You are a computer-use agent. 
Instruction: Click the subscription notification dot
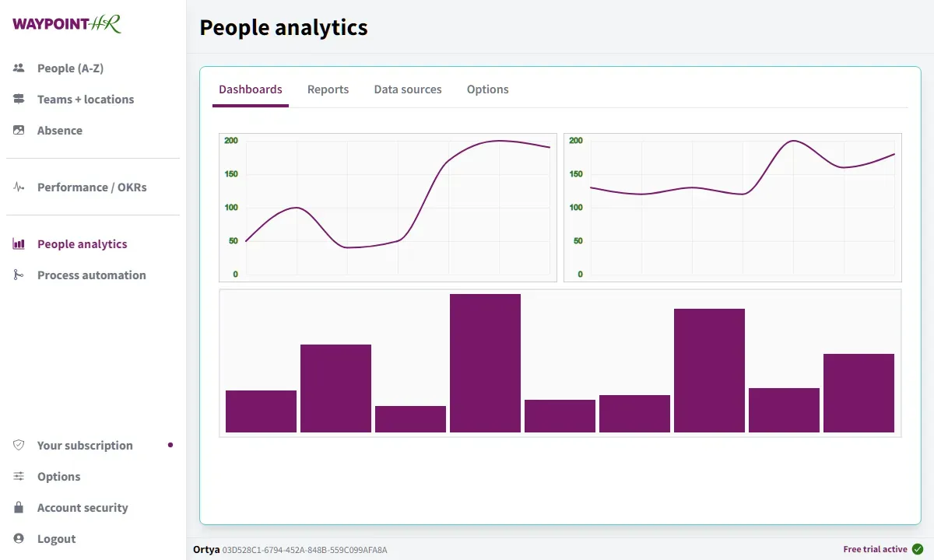170,445
